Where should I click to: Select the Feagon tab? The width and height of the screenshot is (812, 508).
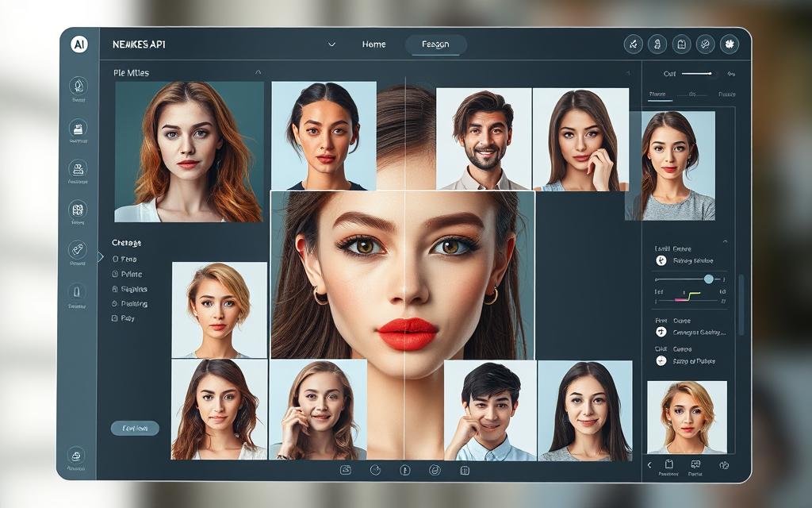point(435,44)
